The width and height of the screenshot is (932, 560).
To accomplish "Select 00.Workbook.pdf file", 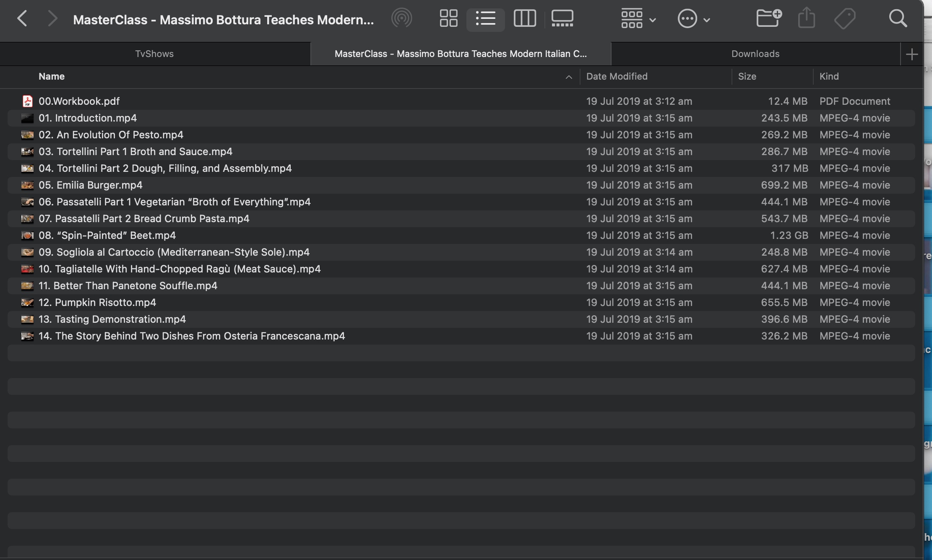I will [79, 101].
